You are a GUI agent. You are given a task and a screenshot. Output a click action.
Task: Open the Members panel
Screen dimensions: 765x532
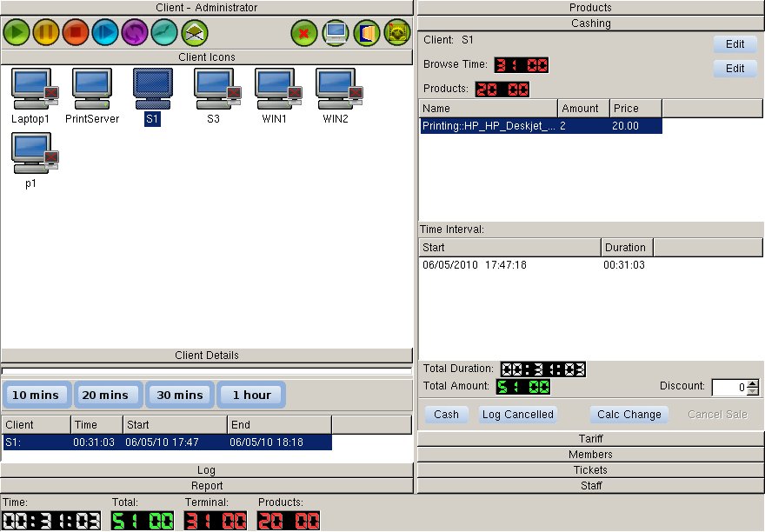coord(590,455)
